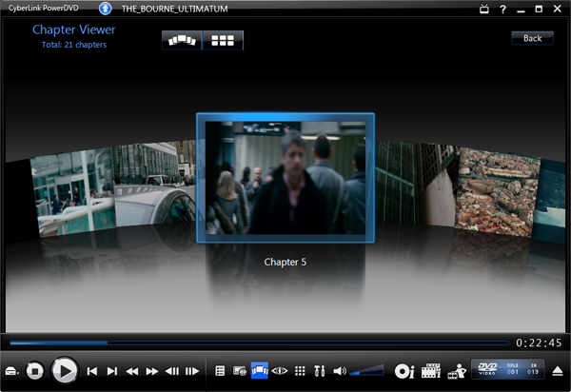
Task: Switch to carousel chapter view
Action: [182, 40]
